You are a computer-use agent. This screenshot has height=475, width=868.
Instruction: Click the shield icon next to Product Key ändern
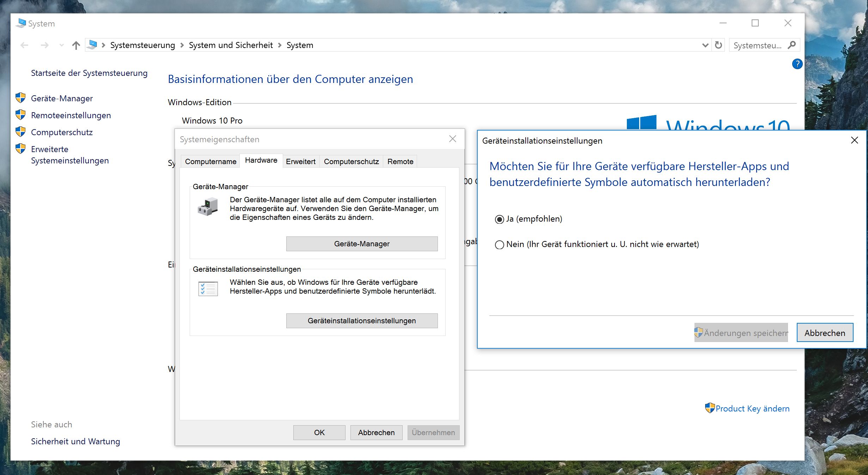tap(710, 408)
